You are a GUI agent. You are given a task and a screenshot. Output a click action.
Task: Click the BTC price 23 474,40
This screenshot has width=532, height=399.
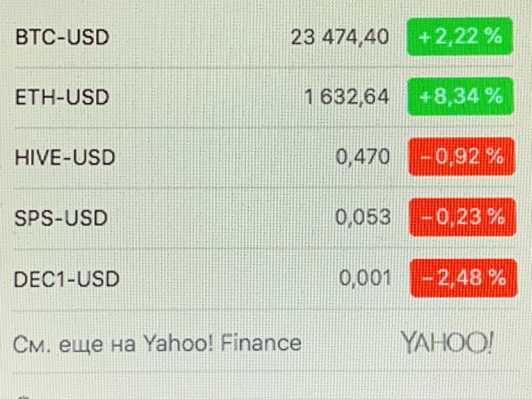click(x=340, y=37)
